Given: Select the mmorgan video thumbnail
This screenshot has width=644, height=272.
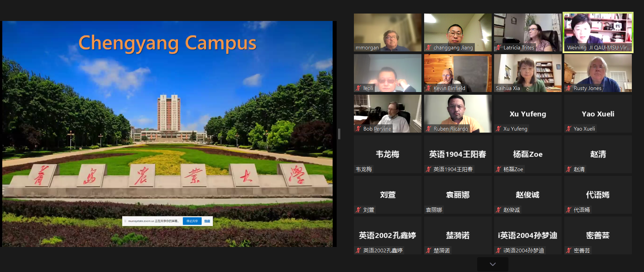Looking at the screenshot, I should coord(387,32).
